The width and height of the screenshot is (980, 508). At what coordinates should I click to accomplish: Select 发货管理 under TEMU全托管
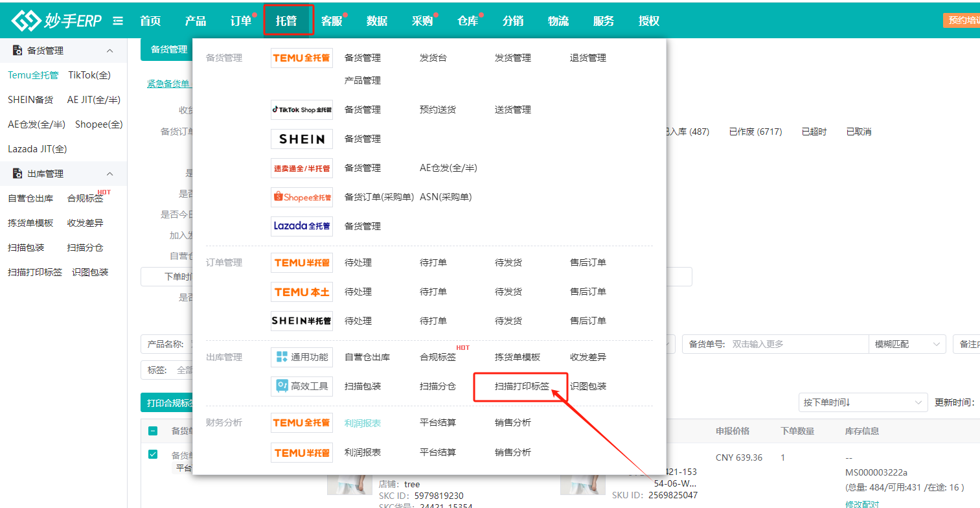click(513, 58)
